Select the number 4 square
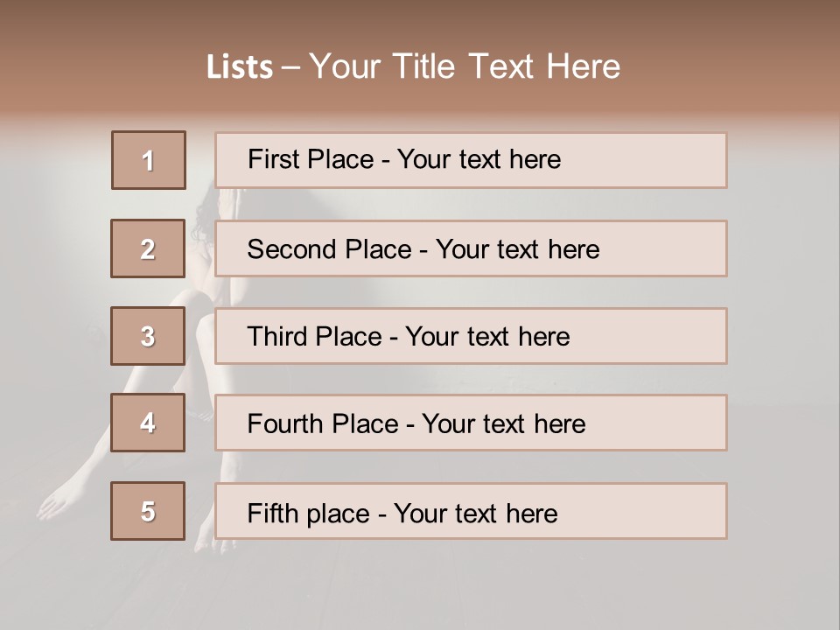 click(x=149, y=423)
